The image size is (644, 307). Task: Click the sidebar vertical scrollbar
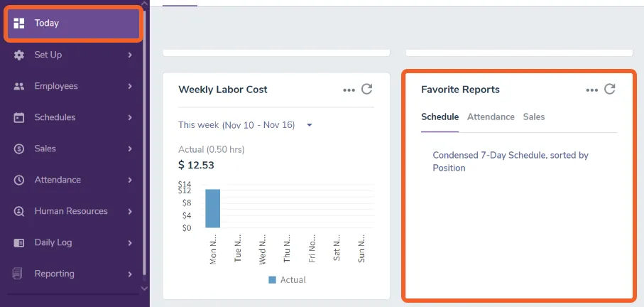tap(144, 143)
